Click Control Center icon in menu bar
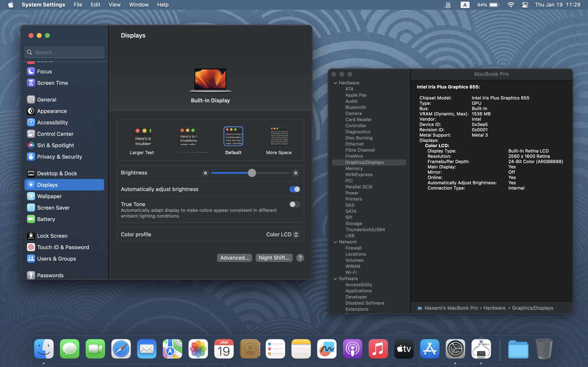588x367 pixels. coord(525,5)
